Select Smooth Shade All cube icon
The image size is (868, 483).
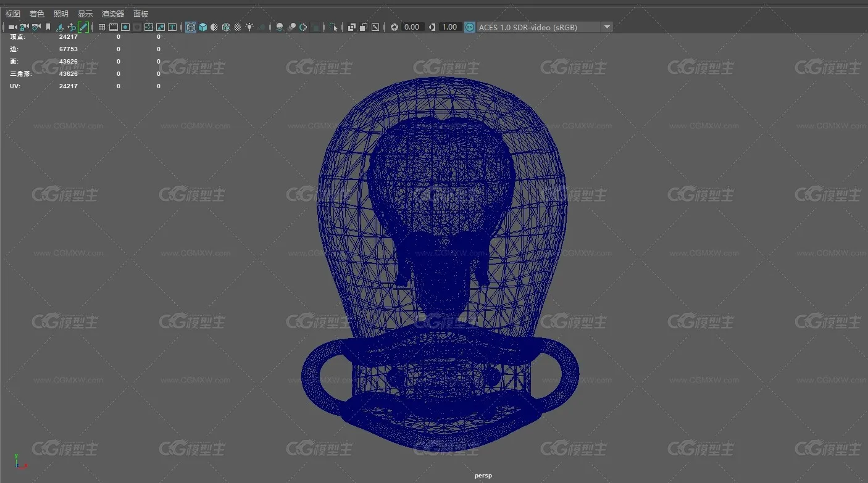coord(202,27)
